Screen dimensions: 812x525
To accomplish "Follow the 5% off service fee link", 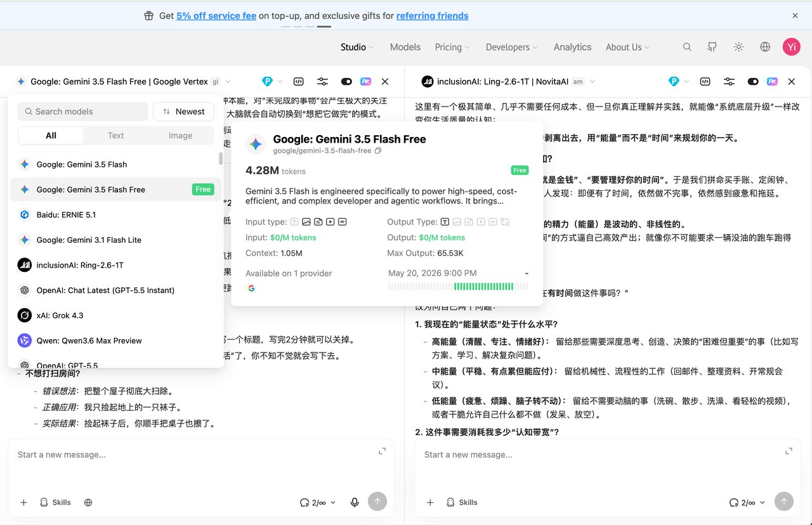I will click(216, 16).
